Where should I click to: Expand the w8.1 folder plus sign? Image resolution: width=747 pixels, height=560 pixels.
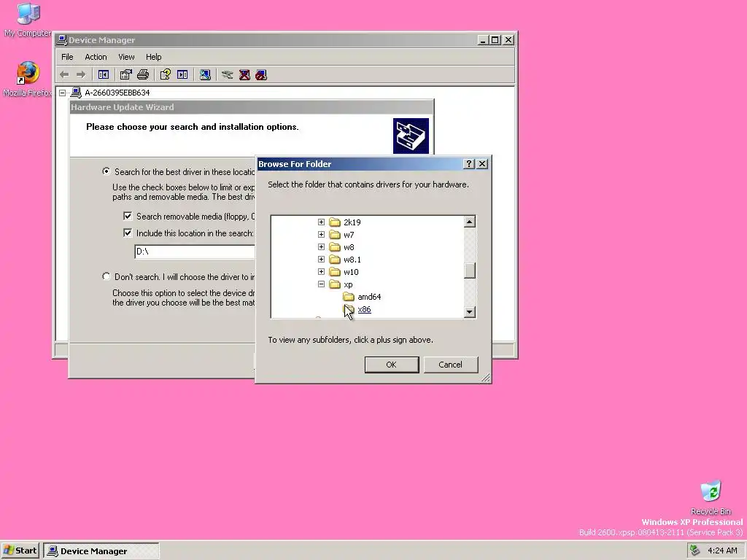321,260
